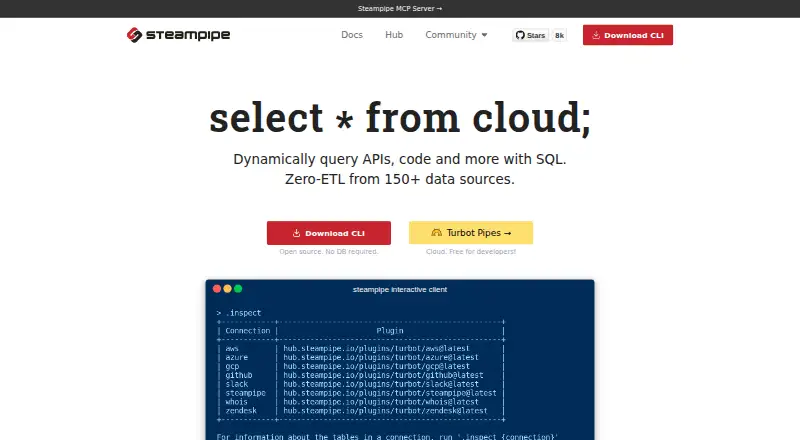Click the 'Zero-ETL from 150+ data sources.' text
This screenshot has width=800, height=440.
click(400, 179)
